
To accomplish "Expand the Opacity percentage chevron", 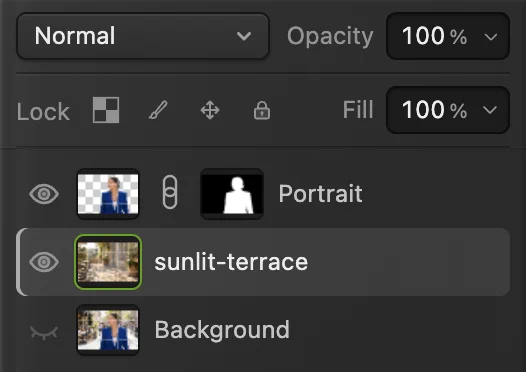I will [491, 36].
